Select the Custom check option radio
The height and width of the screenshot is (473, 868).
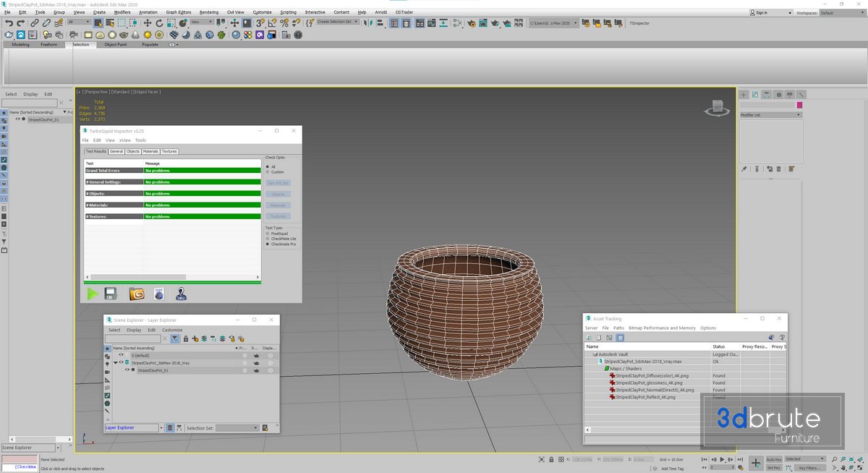tap(268, 172)
